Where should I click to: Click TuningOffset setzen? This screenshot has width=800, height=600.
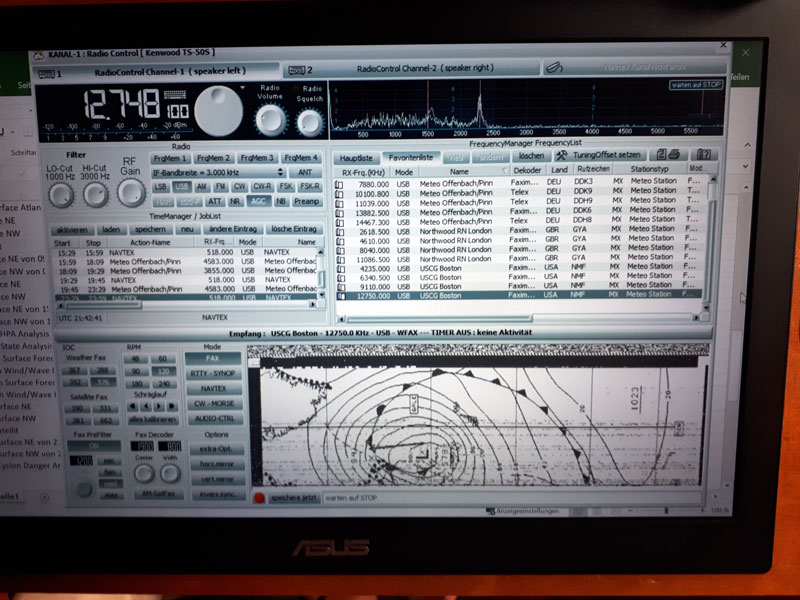[x=601, y=155]
